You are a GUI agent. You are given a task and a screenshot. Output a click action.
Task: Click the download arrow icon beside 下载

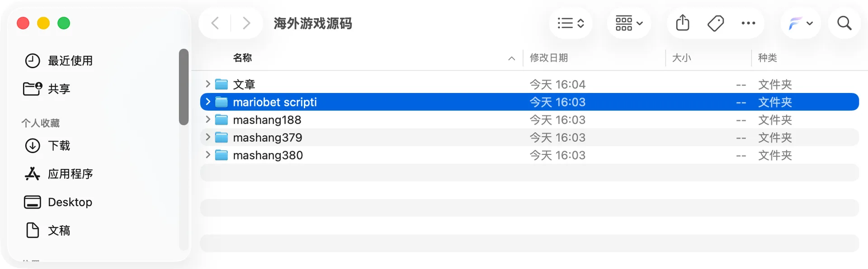33,146
